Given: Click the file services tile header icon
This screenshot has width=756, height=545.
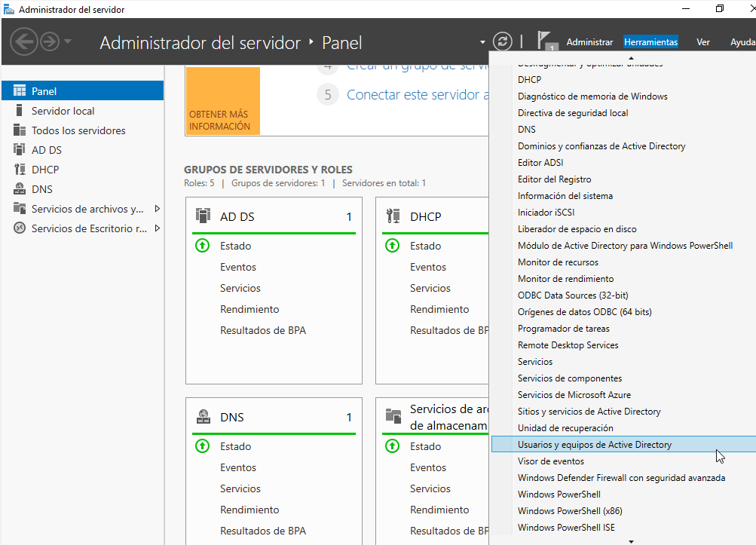Looking at the screenshot, I should tap(393, 416).
